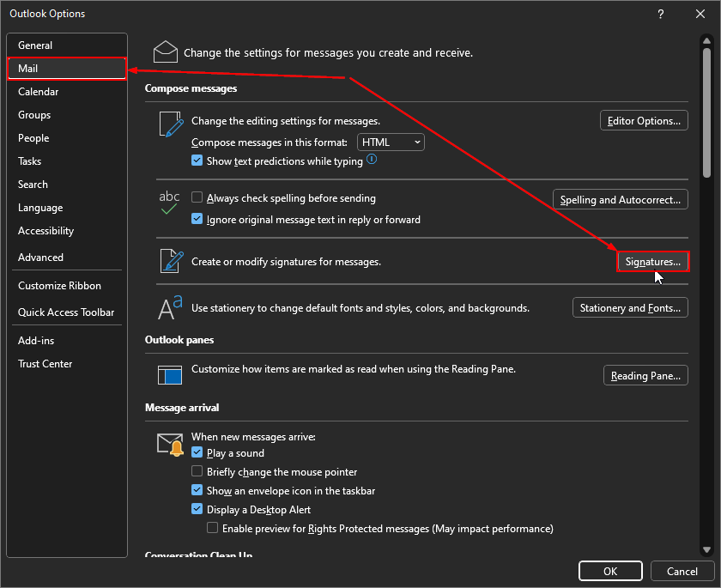Click the Editor Options button
The image size is (721, 588).
point(644,120)
